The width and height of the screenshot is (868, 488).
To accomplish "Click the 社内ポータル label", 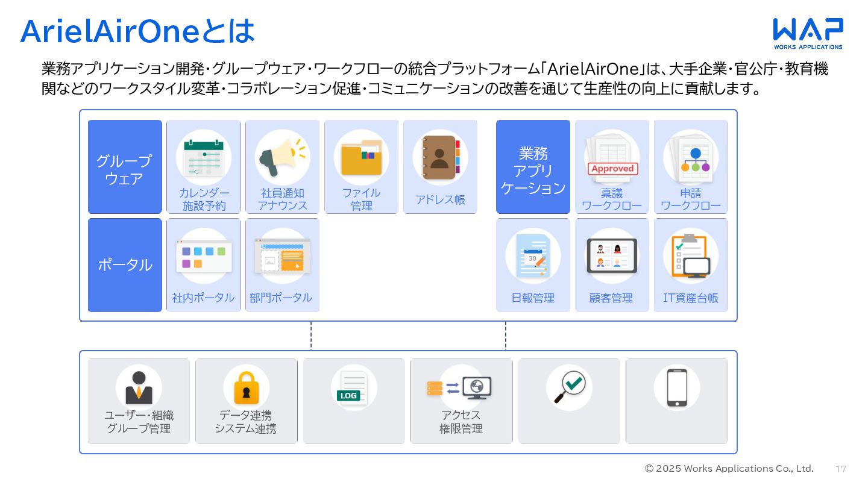I will click(x=203, y=298).
